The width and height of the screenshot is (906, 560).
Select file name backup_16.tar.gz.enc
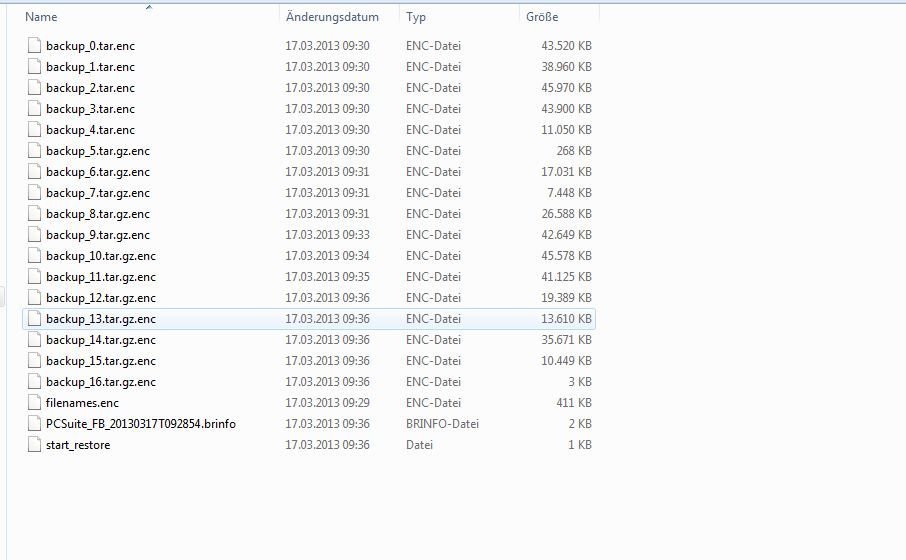[x=101, y=382]
